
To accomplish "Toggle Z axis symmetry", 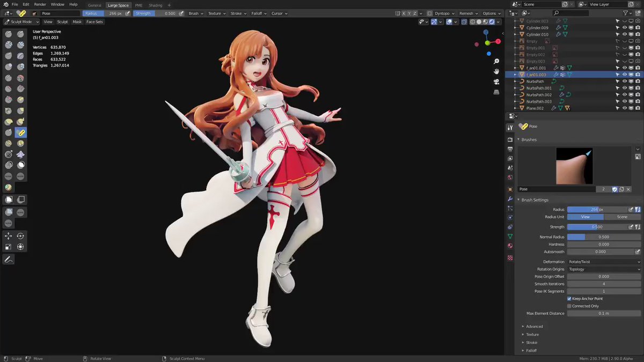I will point(415,13).
